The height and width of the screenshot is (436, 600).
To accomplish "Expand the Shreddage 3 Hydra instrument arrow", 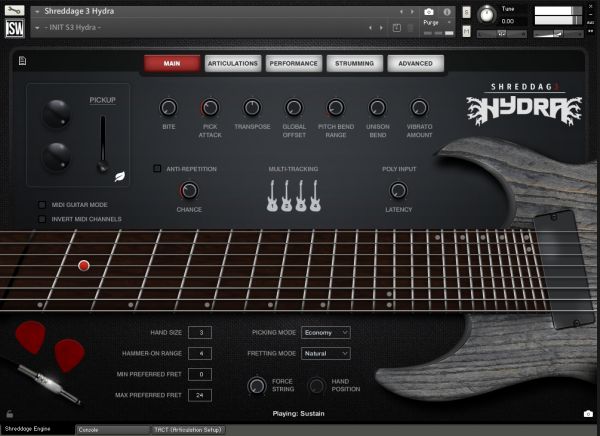I will click(x=37, y=12).
